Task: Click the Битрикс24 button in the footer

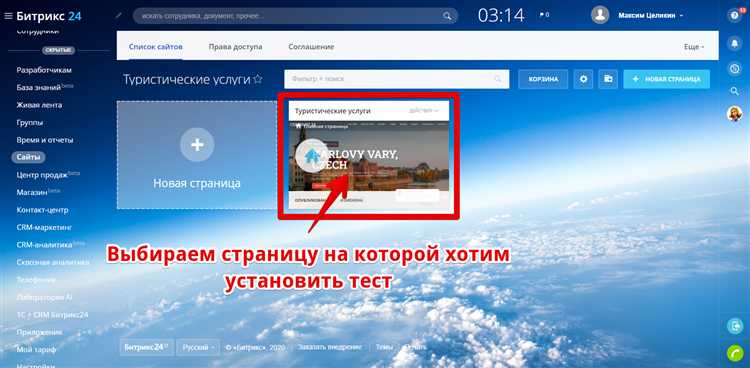Action: 146,347
